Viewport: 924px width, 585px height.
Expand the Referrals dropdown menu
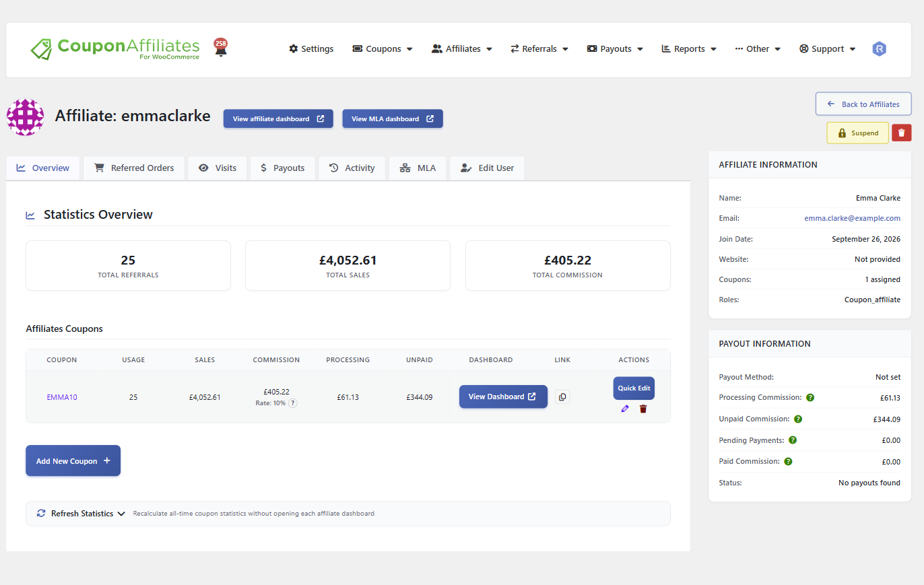[x=539, y=48]
